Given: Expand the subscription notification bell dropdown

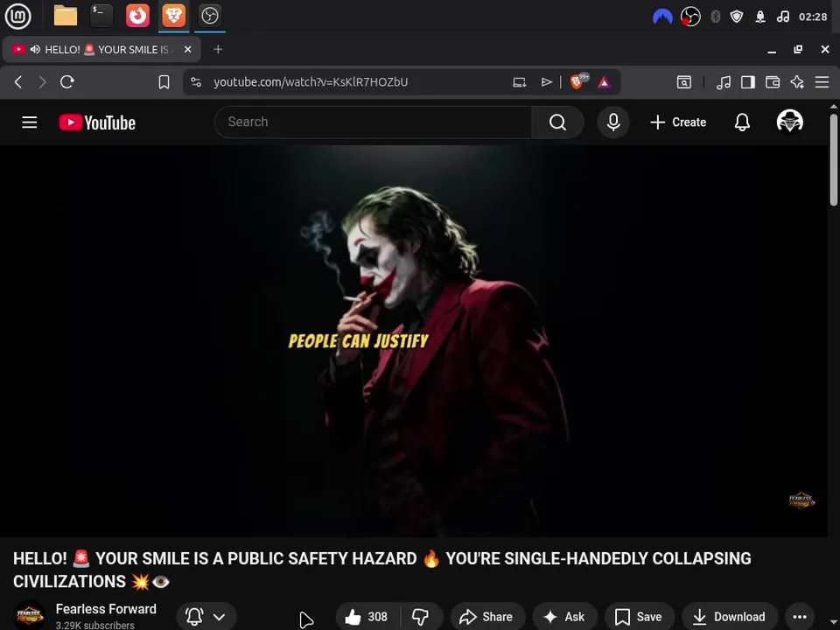Looking at the screenshot, I should 206,617.
